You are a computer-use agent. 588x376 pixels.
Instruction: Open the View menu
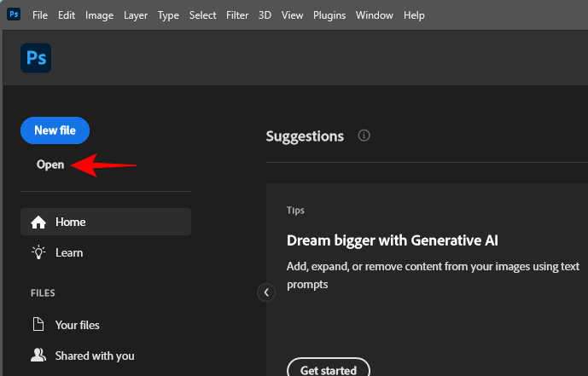tap(292, 15)
